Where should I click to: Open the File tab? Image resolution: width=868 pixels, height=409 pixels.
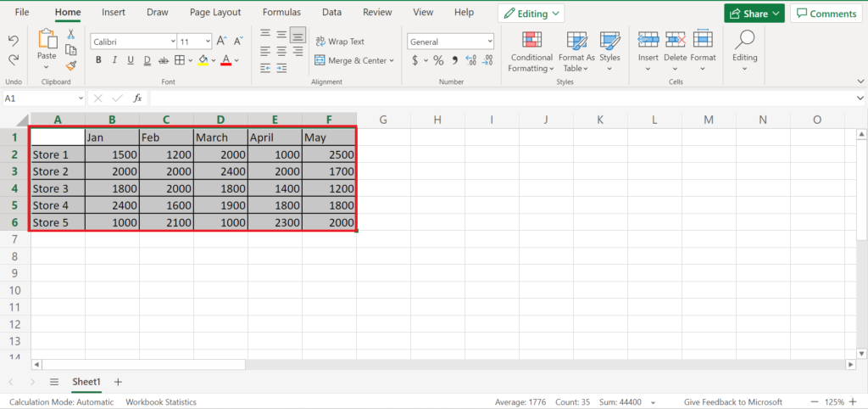(22, 12)
